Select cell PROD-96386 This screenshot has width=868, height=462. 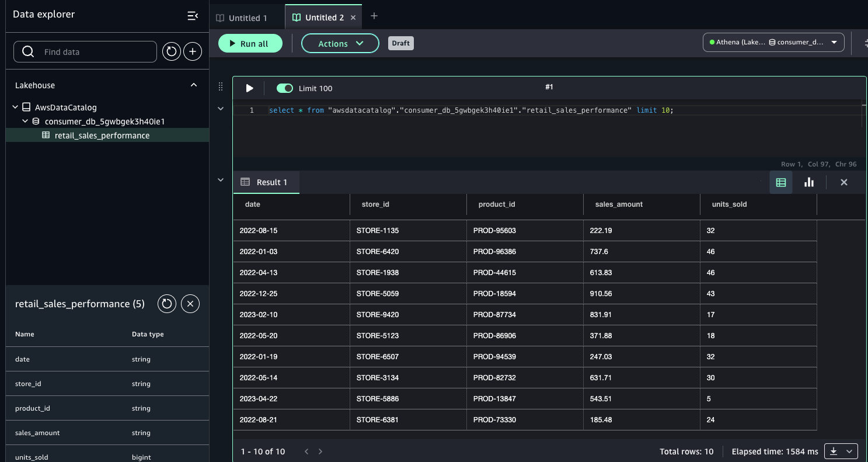525,252
